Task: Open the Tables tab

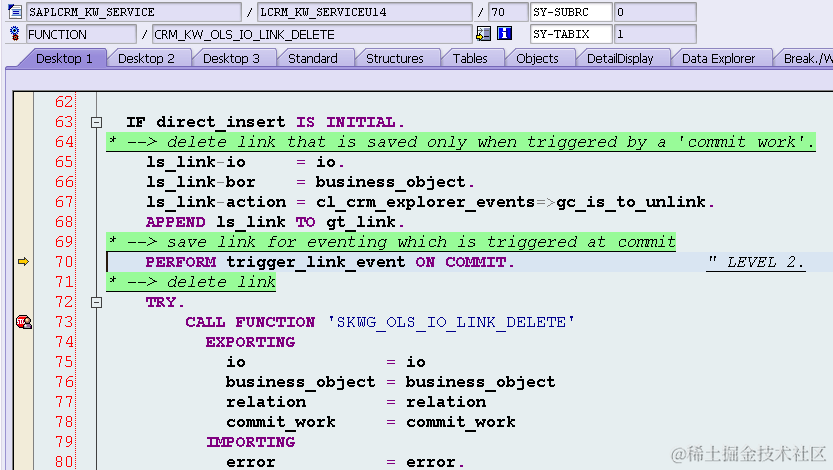Action: (x=470, y=58)
